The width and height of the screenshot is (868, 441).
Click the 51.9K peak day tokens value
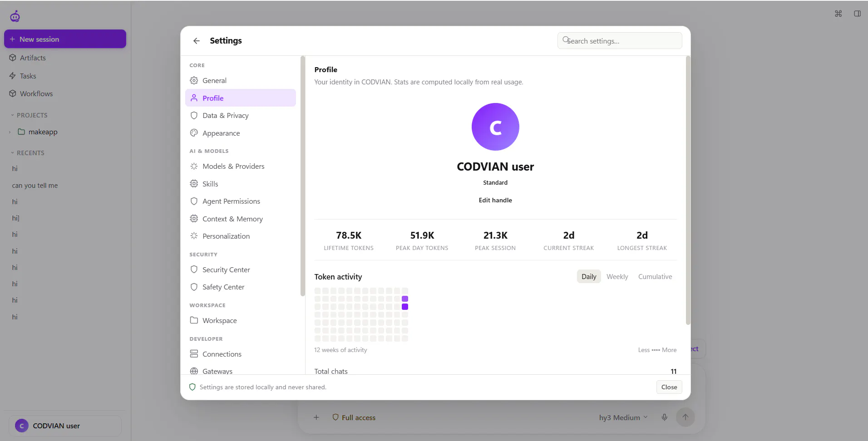click(x=422, y=235)
